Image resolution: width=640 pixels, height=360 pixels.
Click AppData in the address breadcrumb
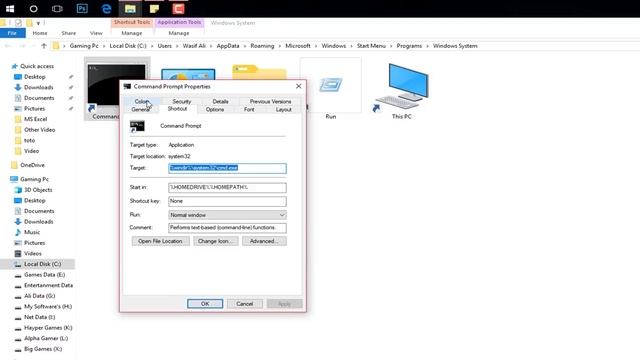228,46
